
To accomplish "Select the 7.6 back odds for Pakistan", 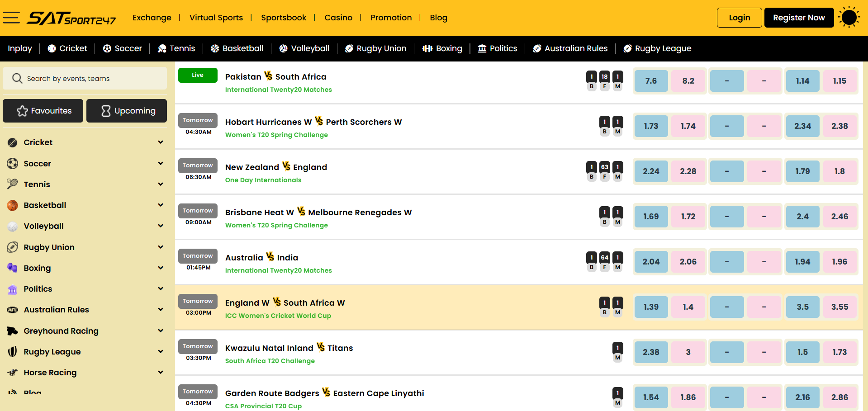I will coord(651,81).
